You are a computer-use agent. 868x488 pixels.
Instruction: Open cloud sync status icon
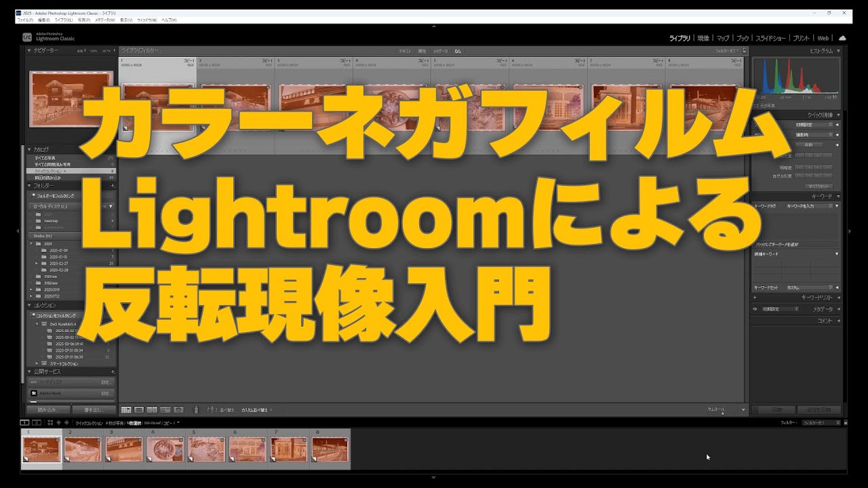click(842, 39)
